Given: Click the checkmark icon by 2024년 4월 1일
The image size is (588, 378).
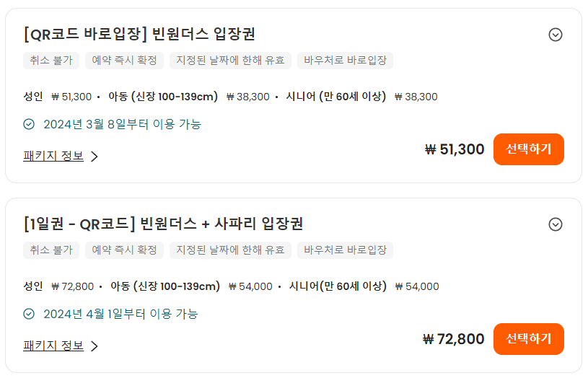Looking at the screenshot, I should pyautogui.click(x=29, y=314).
